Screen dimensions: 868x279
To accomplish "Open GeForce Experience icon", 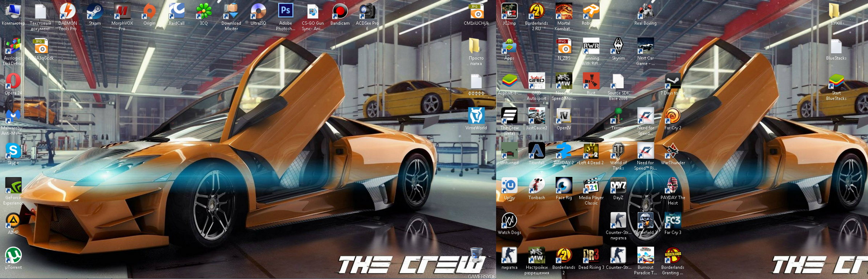I will coord(13,186).
